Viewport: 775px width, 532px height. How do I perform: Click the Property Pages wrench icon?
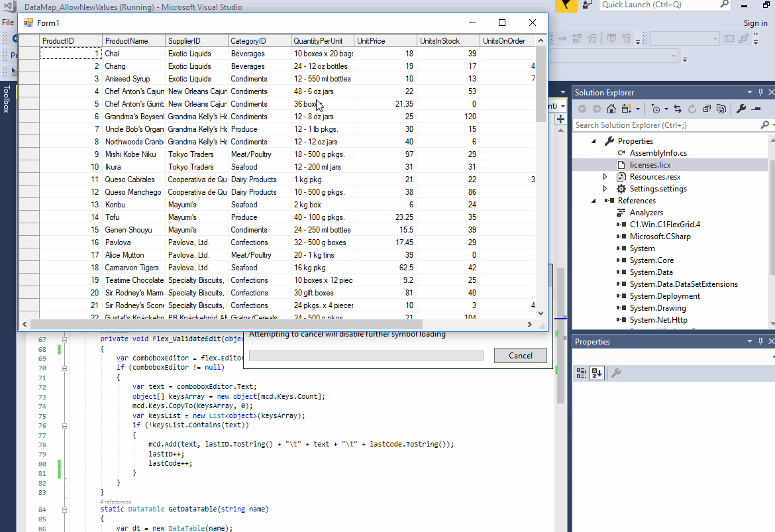pyautogui.click(x=616, y=373)
